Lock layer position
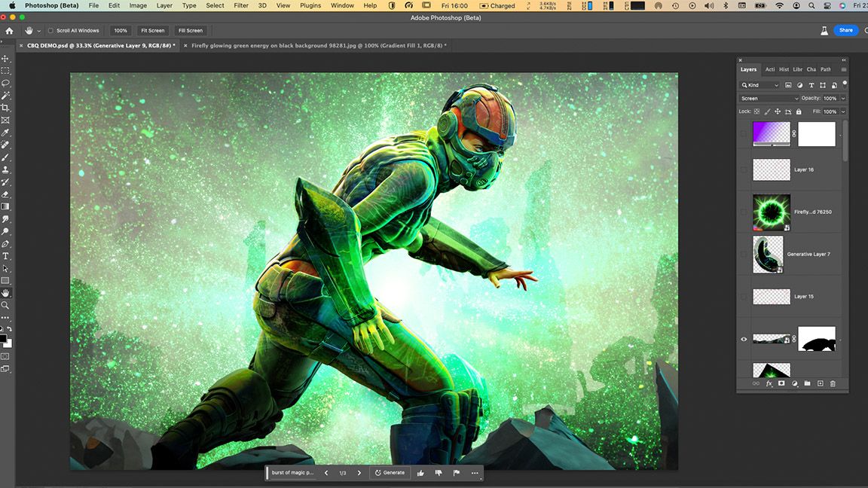The image size is (868, 488). [778, 111]
